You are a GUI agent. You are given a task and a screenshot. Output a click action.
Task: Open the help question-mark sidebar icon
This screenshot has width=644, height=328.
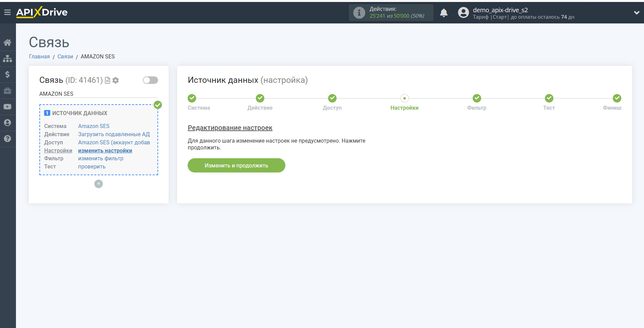pos(7,139)
